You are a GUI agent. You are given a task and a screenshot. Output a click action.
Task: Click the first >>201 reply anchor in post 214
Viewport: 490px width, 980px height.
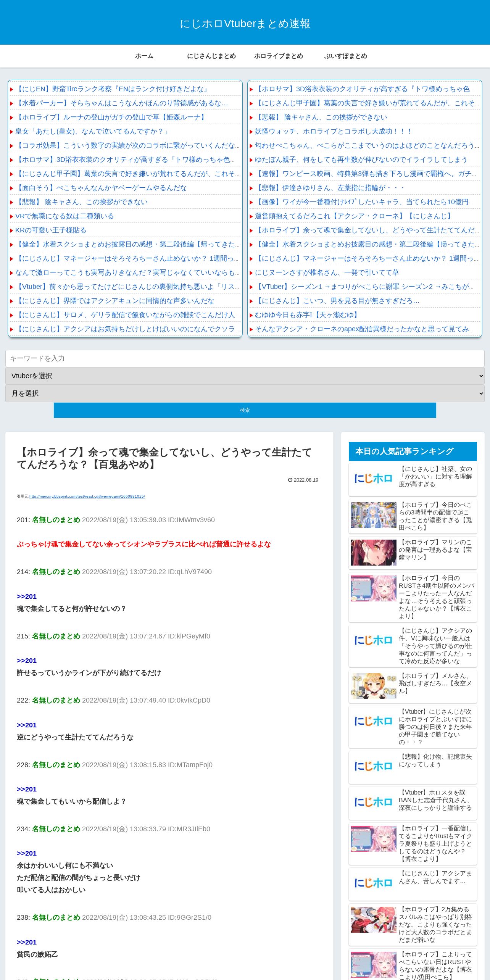click(x=27, y=596)
